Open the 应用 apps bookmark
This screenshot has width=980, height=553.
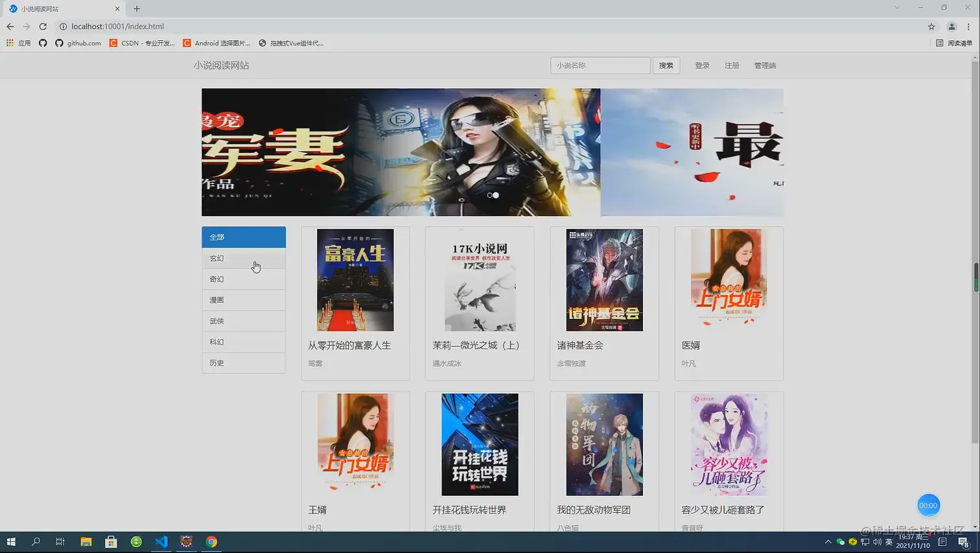point(19,43)
